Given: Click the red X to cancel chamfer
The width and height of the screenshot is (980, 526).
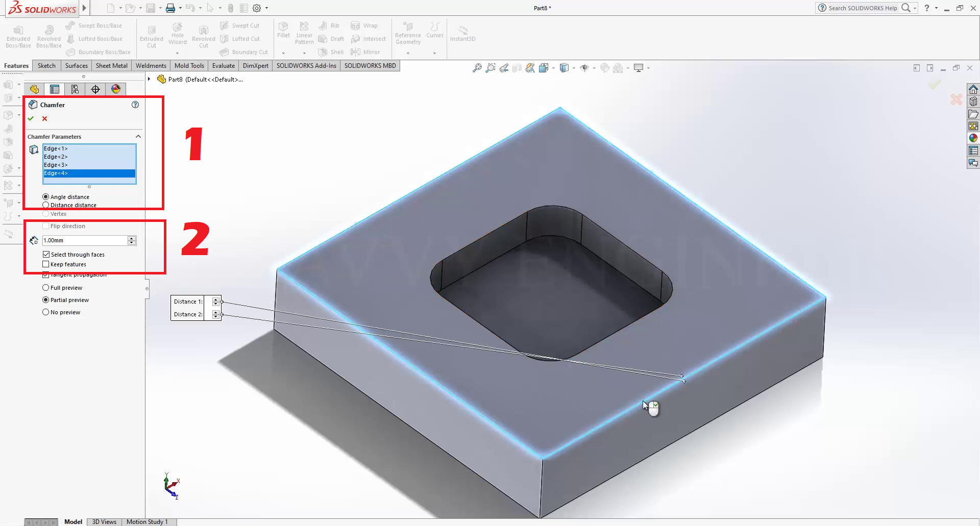Looking at the screenshot, I should tap(45, 118).
